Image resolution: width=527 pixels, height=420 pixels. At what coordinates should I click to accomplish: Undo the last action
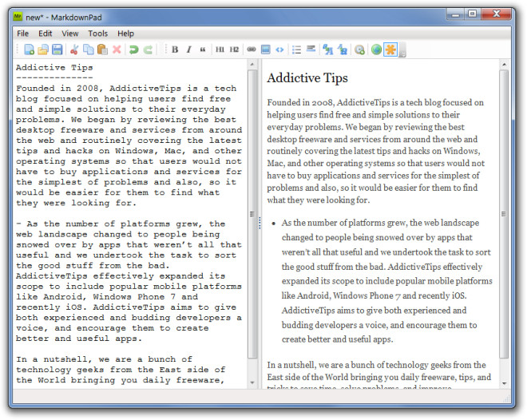point(134,50)
